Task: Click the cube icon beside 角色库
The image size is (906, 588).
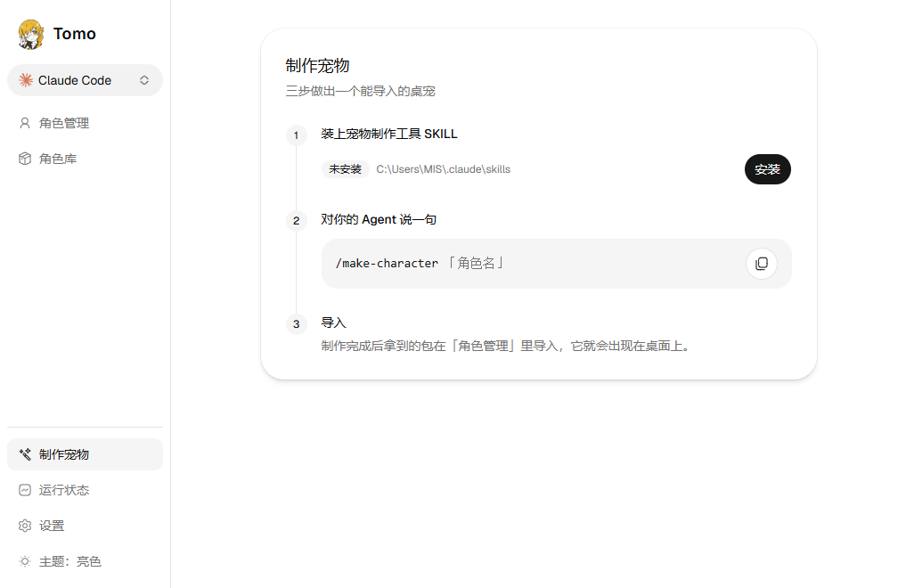Action: pyautogui.click(x=25, y=159)
